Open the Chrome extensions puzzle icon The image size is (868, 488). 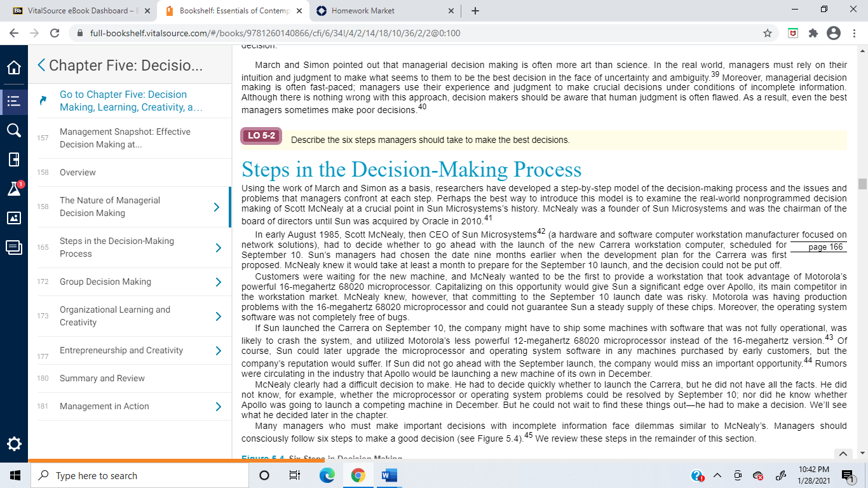(813, 33)
